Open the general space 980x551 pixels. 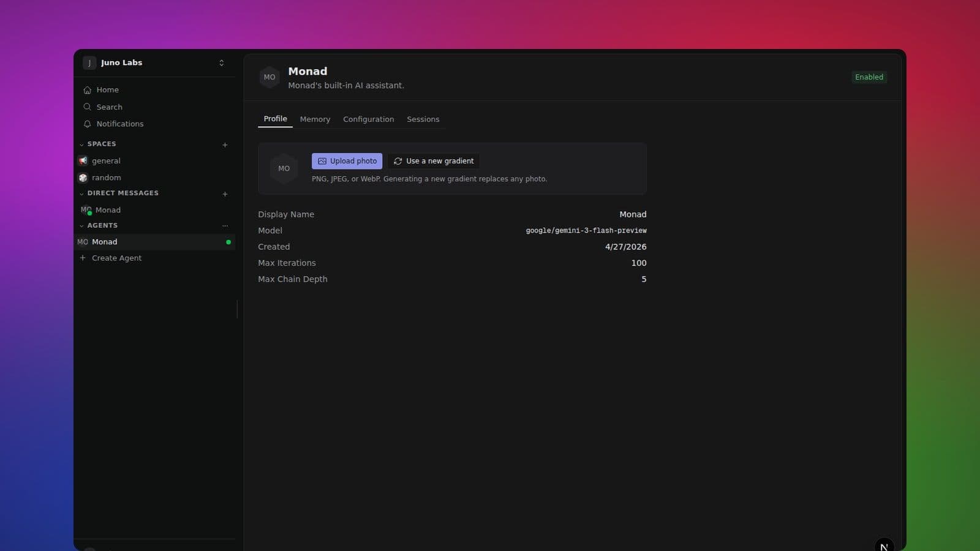point(154,161)
